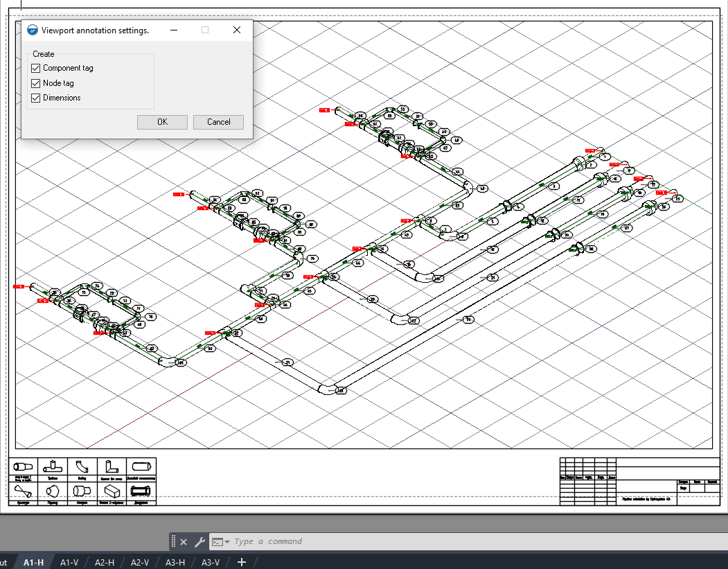Select the A2-V layout tab
Screen dimensions: 728x569
pyautogui.click(x=140, y=562)
